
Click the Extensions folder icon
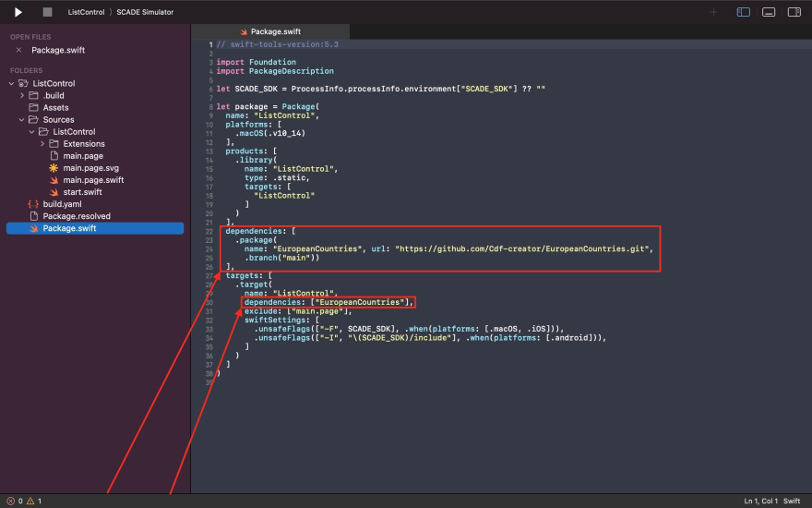[54, 143]
